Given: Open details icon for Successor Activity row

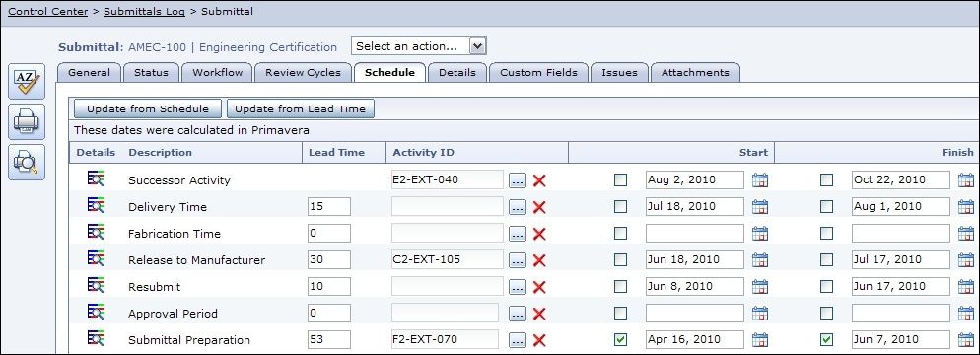Looking at the screenshot, I should tap(96, 179).
